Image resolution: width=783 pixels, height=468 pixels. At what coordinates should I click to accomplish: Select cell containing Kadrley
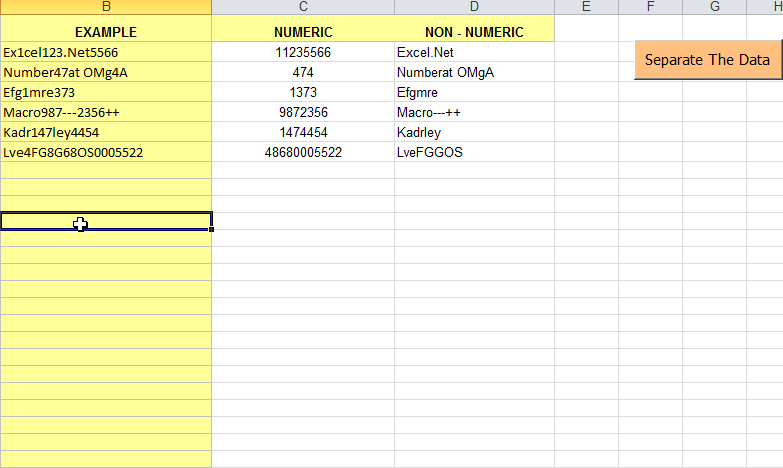[x=474, y=132]
